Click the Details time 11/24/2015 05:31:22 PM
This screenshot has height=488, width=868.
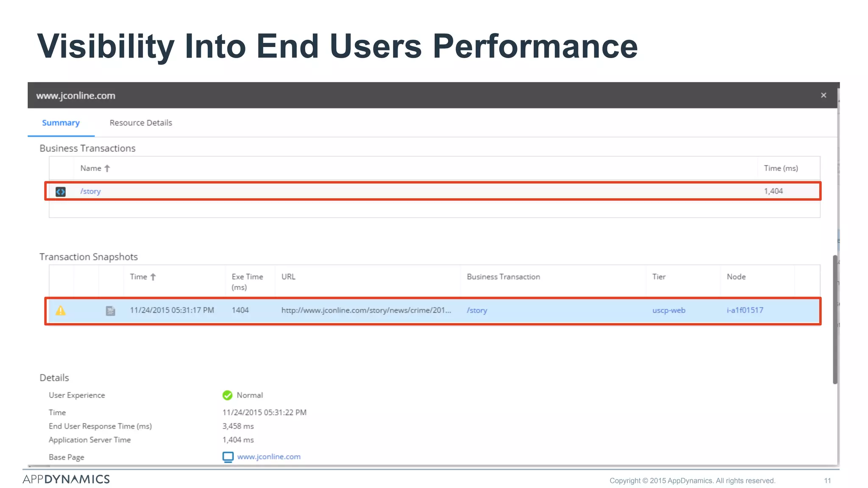click(264, 413)
